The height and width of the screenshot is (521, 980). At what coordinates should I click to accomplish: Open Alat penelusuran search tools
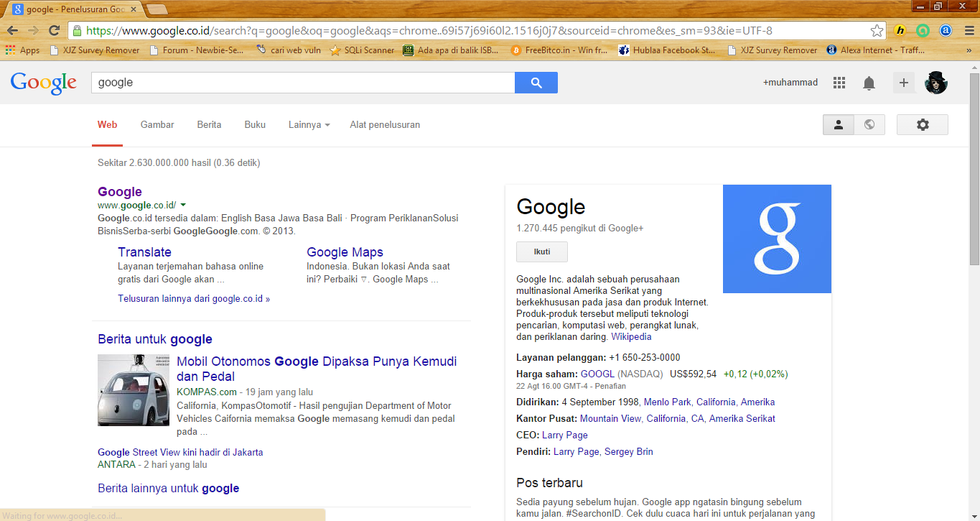coord(385,124)
